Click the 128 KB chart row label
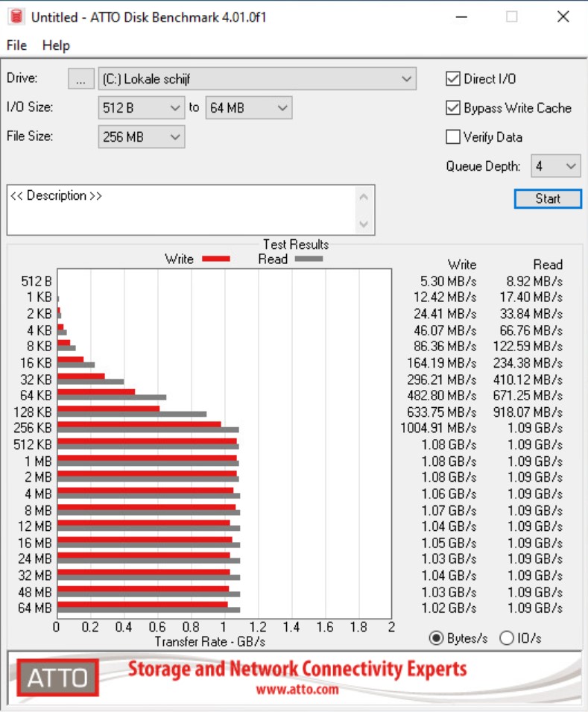This screenshot has width=588, height=712. [x=33, y=412]
